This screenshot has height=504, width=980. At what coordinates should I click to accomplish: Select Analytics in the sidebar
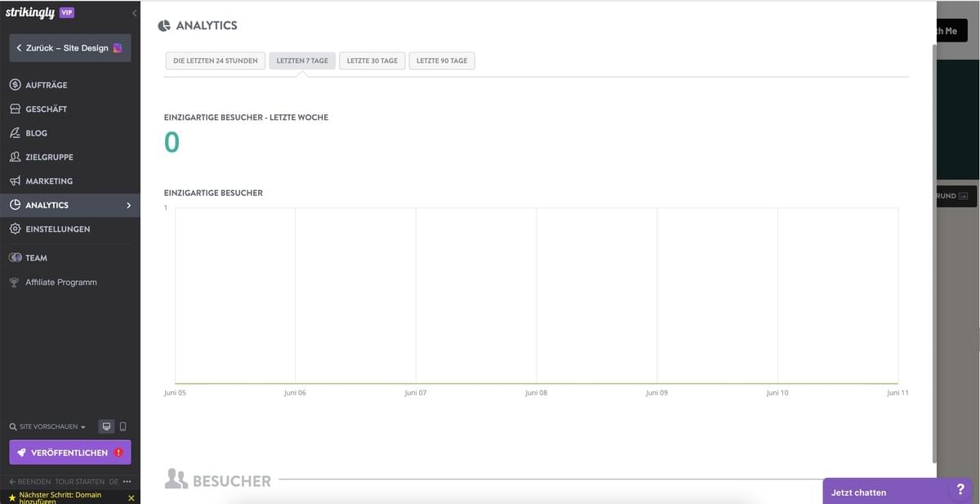(x=70, y=205)
